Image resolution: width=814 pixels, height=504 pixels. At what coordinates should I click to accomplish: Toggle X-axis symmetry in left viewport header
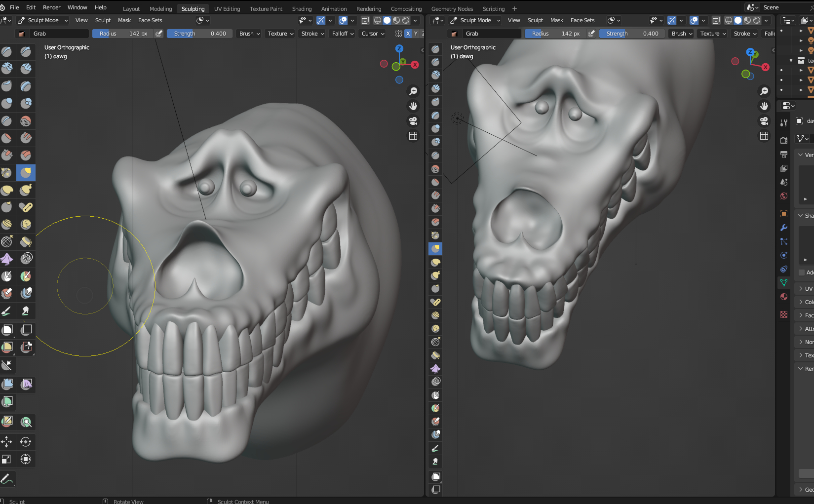(408, 34)
